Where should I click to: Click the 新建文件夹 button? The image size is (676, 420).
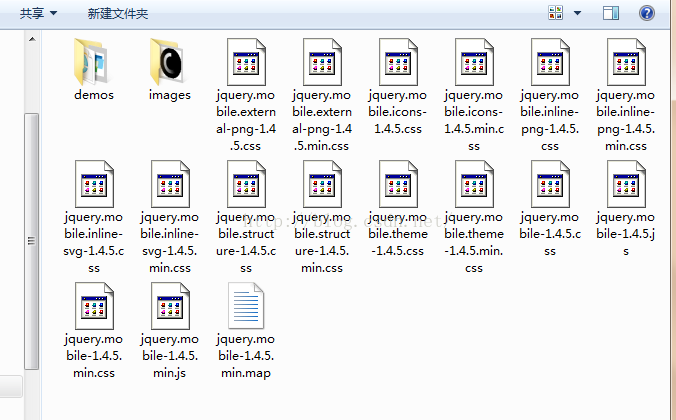point(118,13)
